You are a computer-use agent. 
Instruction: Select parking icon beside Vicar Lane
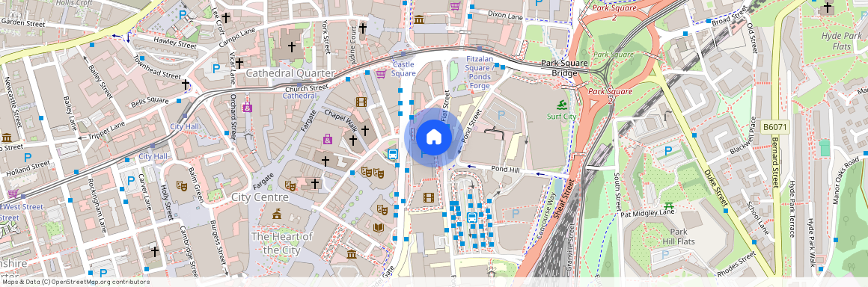point(216,69)
